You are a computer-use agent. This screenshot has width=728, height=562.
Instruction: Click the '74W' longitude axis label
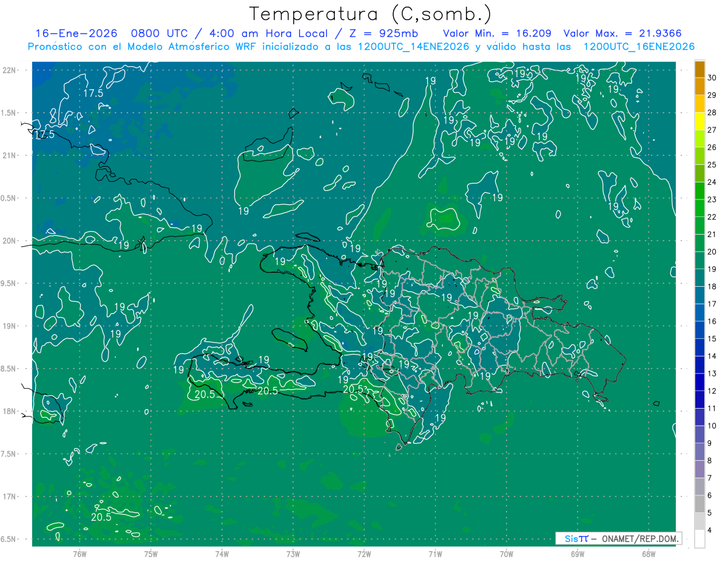(x=222, y=554)
